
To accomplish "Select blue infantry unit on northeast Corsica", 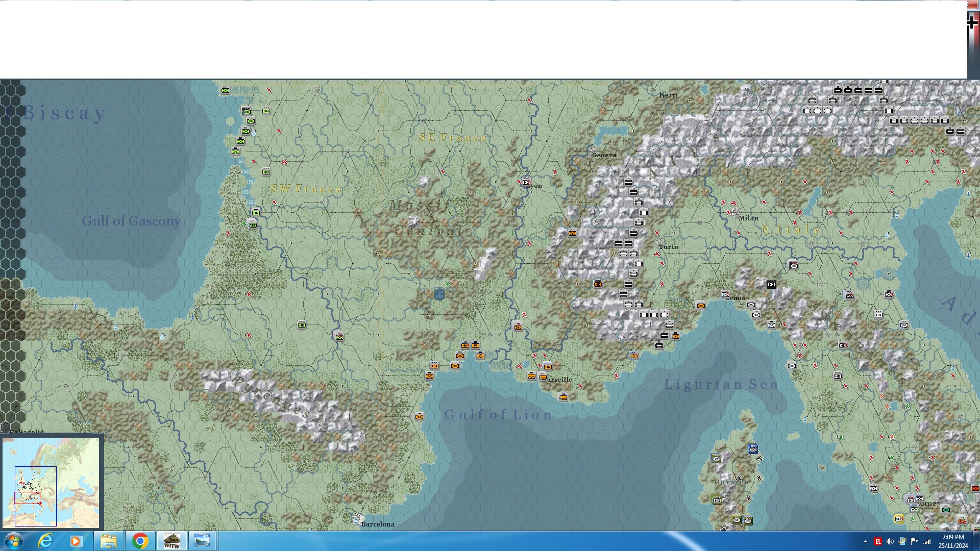I will (x=752, y=449).
